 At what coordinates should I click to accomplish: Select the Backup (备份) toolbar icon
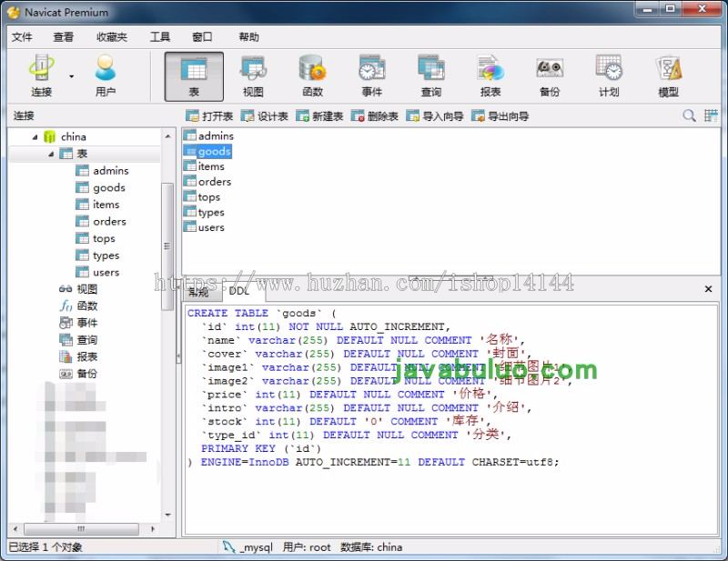click(x=550, y=76)
